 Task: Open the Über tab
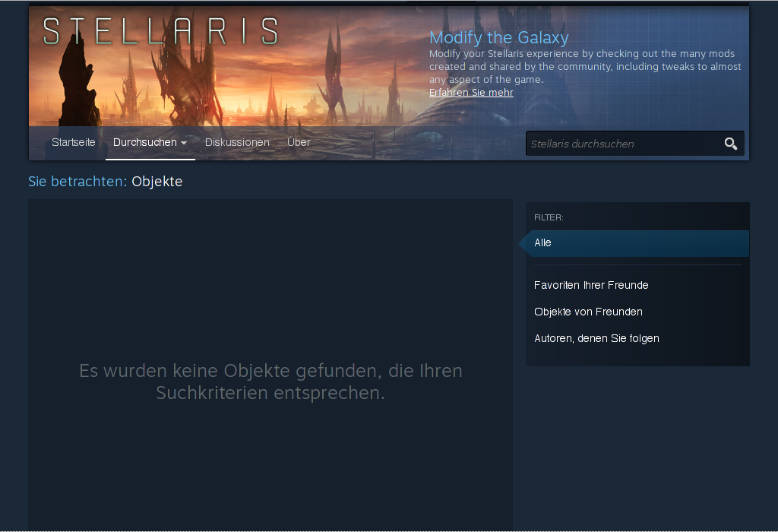tap(299, 142)
